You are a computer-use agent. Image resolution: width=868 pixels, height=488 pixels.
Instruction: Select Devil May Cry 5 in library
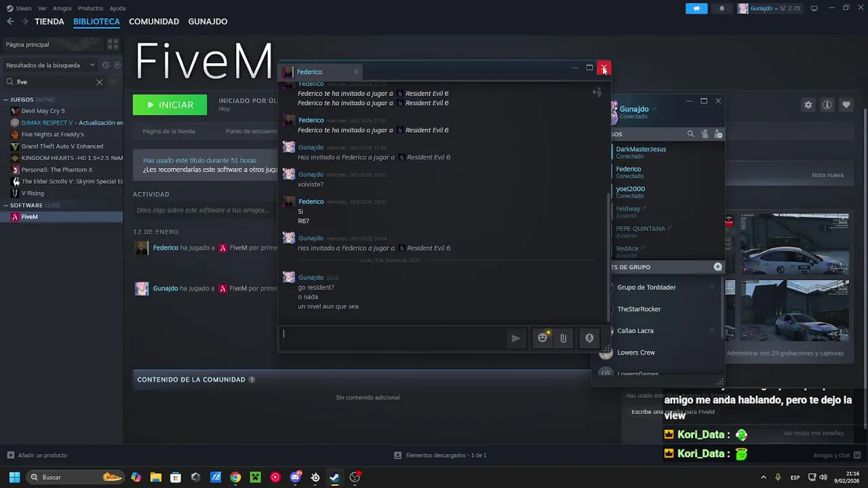(43, 111)
